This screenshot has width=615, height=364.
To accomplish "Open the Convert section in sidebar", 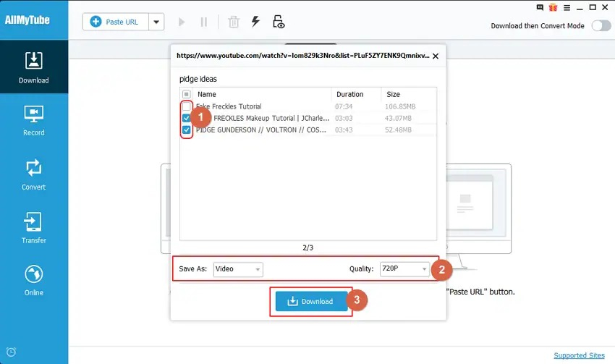I will [x=34, y=175].
